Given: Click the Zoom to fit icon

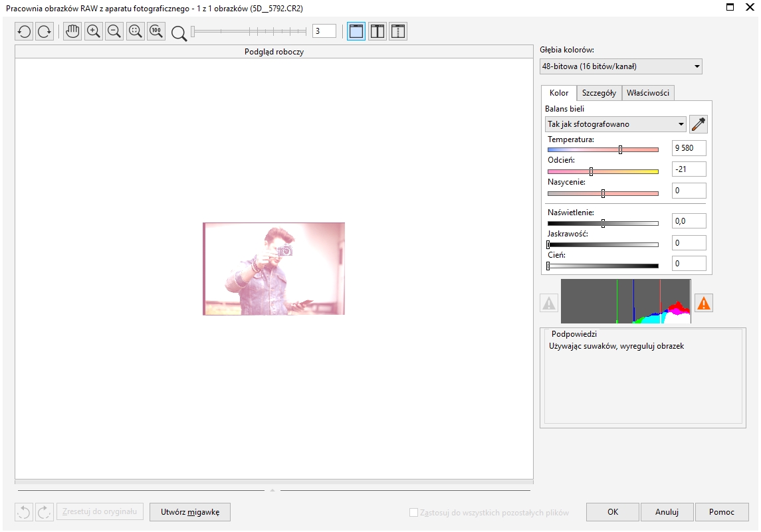Looking at the screenshot, I should click(136, 32).
